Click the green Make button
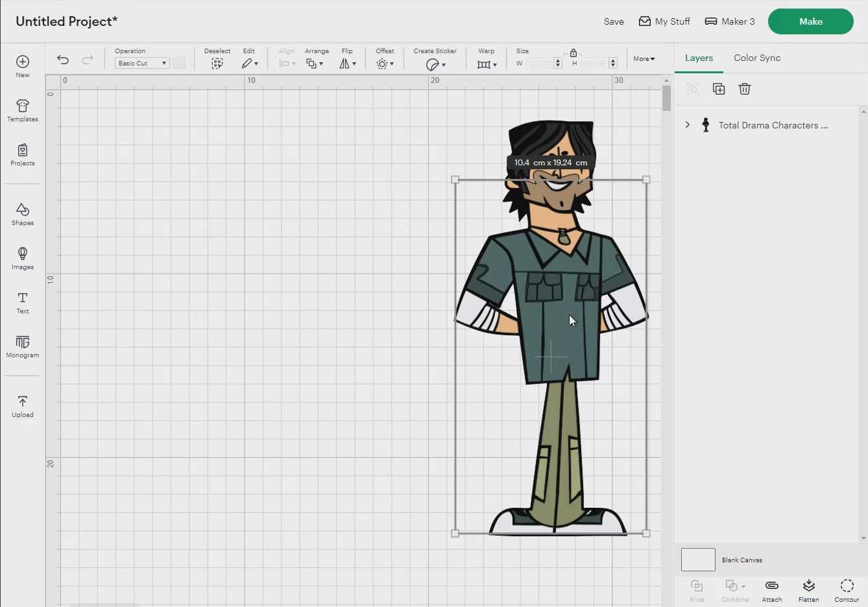The width and height of the screenshot is (868, 607). 811,21
